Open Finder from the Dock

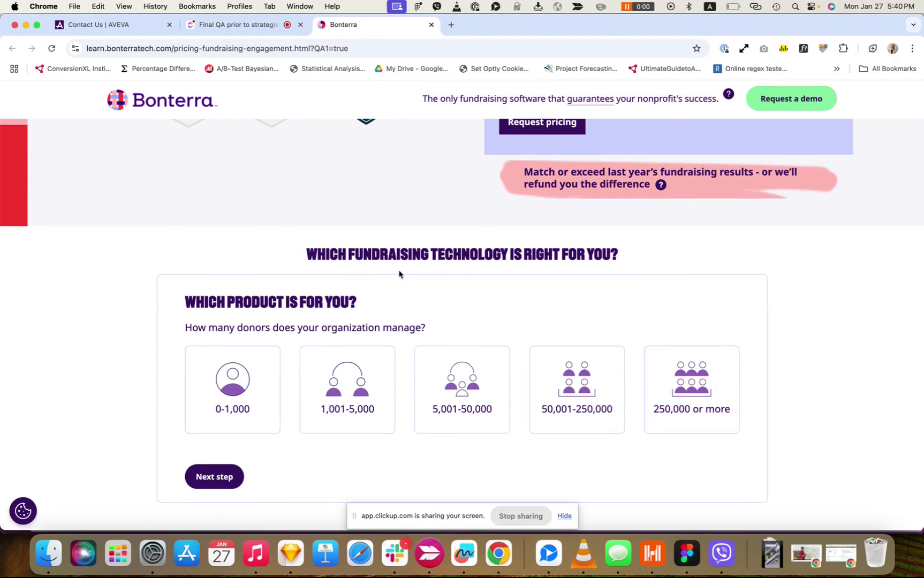coord(49,553)
